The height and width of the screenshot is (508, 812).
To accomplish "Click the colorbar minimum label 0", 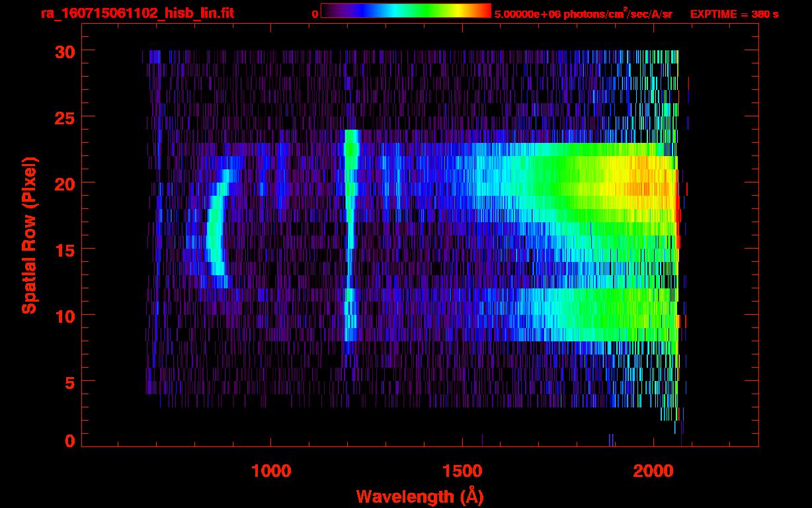I will coord(315,14).
